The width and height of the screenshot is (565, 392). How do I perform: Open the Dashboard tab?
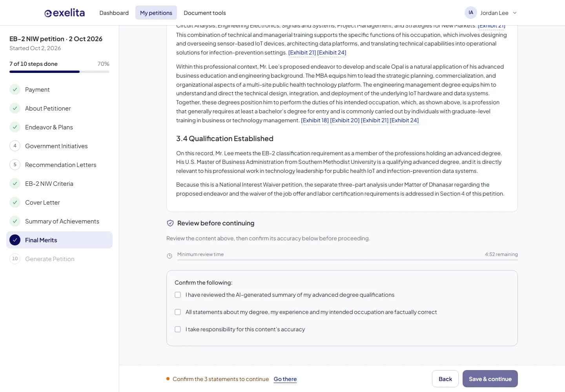(x=114, y=13)
